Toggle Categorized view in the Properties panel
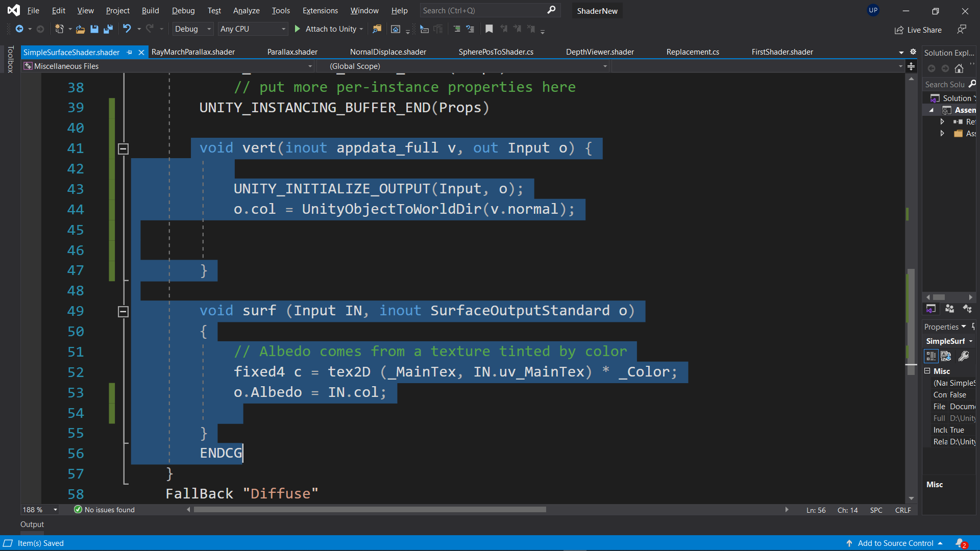 (931, 356)
